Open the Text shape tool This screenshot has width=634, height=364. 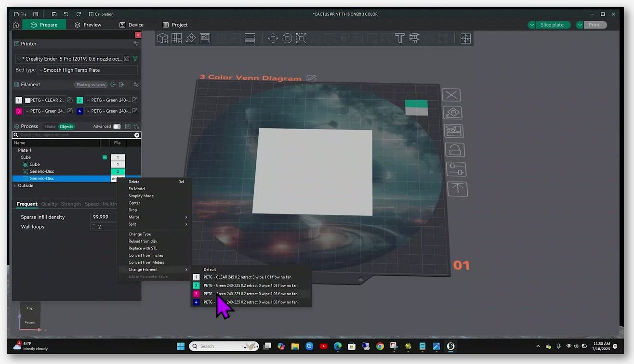[399, 38]
